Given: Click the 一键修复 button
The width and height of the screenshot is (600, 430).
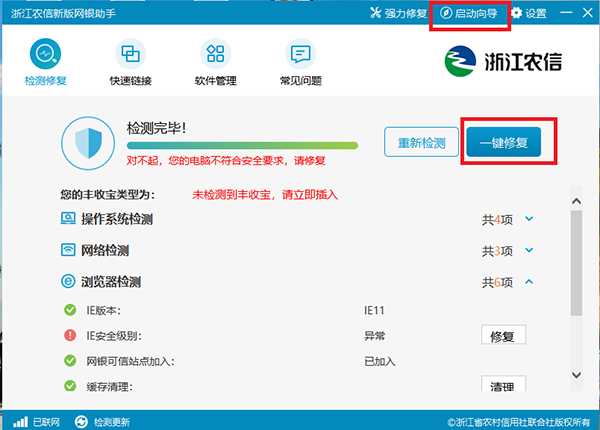Looking at the screenshot, I should 504,142.
